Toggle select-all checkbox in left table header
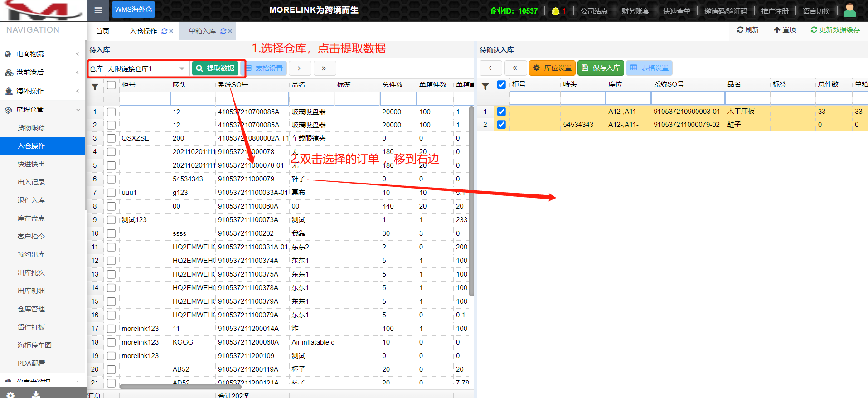This screenshot has width=868, height=398. pos(111,85)
